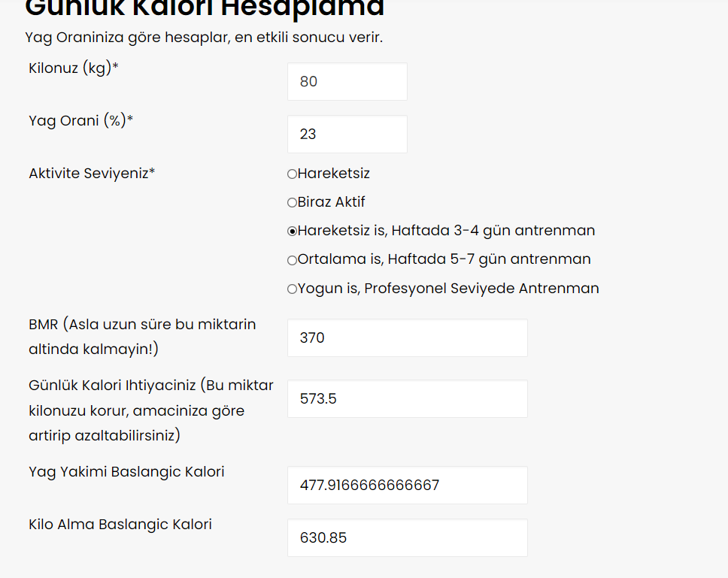Click the Yag Orani (%)* label text
The width and height of the screenshot is (728, 578).
81,120
